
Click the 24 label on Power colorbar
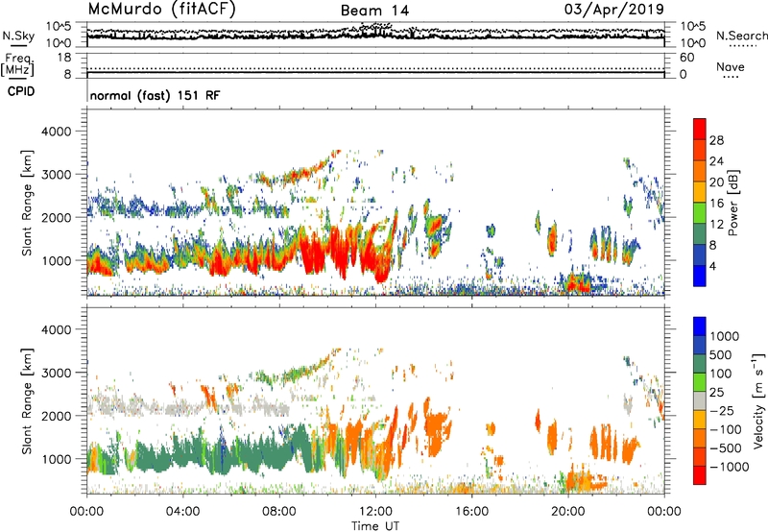[x=716, y=161]
